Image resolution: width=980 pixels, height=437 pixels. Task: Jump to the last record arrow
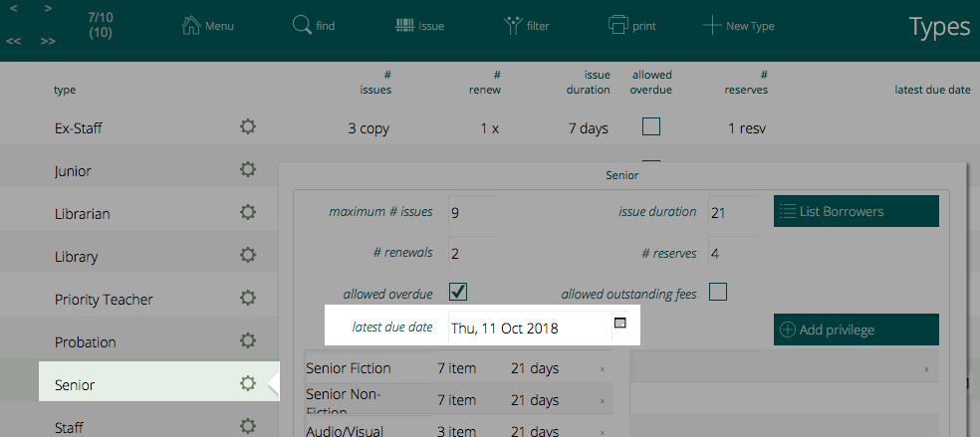tap(48, 42)
